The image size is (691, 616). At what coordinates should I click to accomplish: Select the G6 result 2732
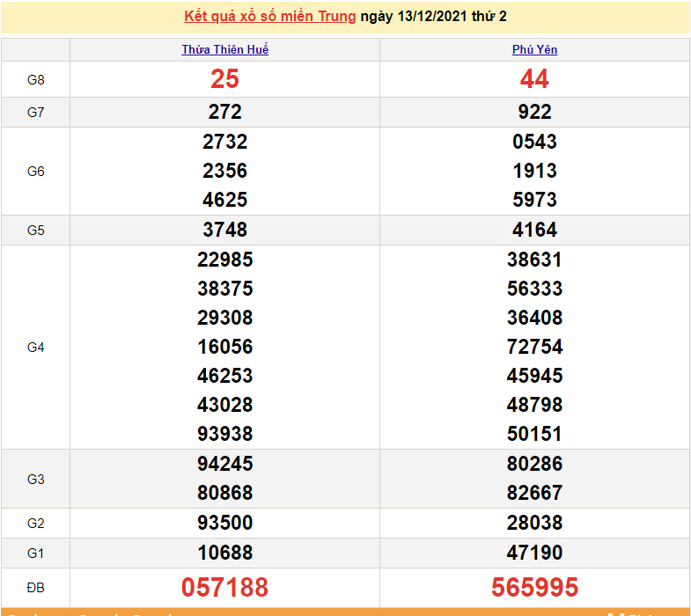(x=224, y=142)
